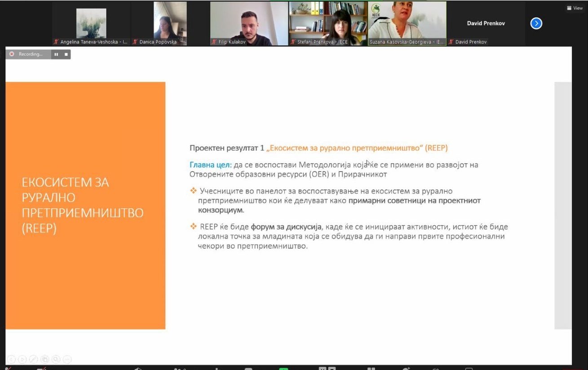
Task: Open see-all-slides icon
Action: point(44,359)
